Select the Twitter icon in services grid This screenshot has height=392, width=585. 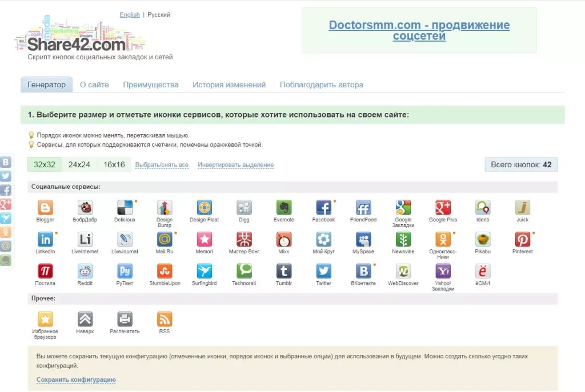(323, 271)
